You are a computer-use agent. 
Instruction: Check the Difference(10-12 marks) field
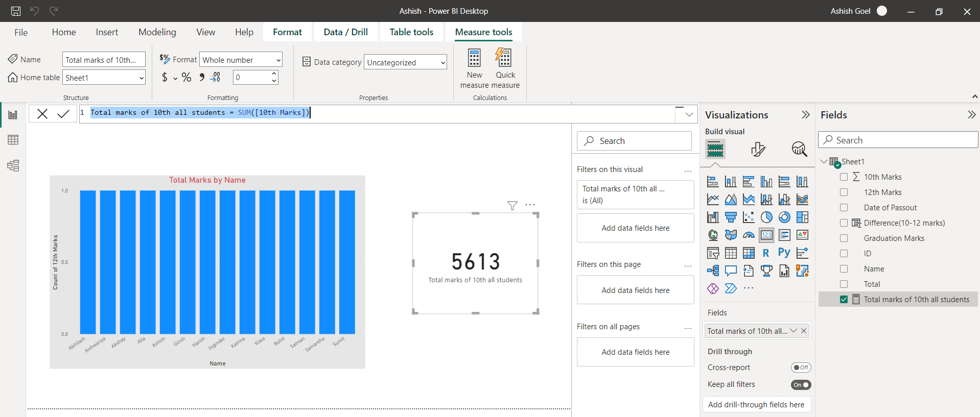click(x=844, y=223)
